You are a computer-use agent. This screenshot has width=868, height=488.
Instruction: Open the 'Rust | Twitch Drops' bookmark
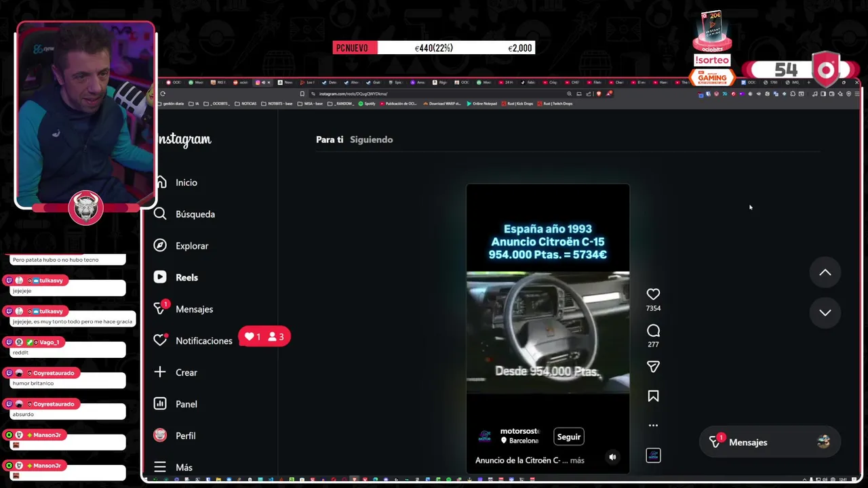(555, 104)
